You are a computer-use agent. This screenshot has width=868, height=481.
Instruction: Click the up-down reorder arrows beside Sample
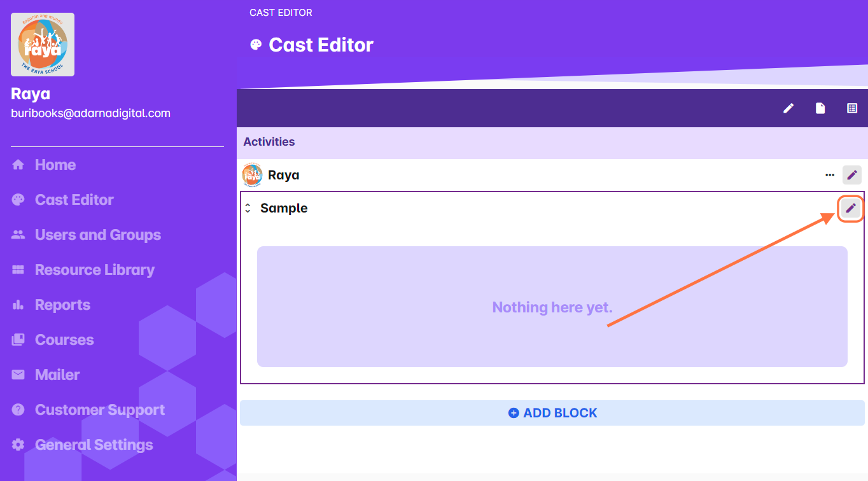click(248, 208)
